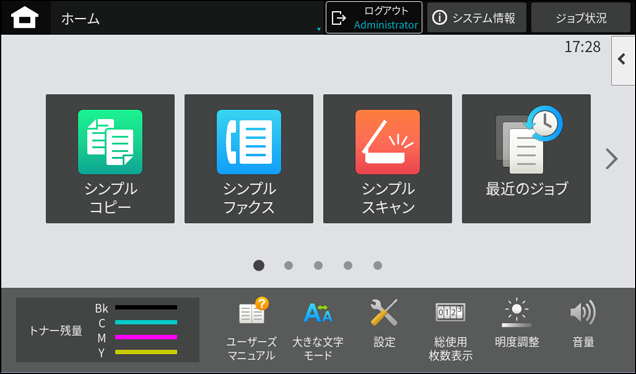
Task: Expand the side action panel arrow
Action: [623, 60]
